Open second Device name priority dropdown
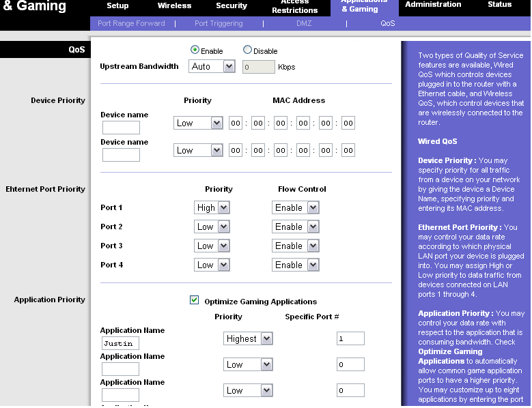This screenshot has height=408, width=532. click(198, 150)
